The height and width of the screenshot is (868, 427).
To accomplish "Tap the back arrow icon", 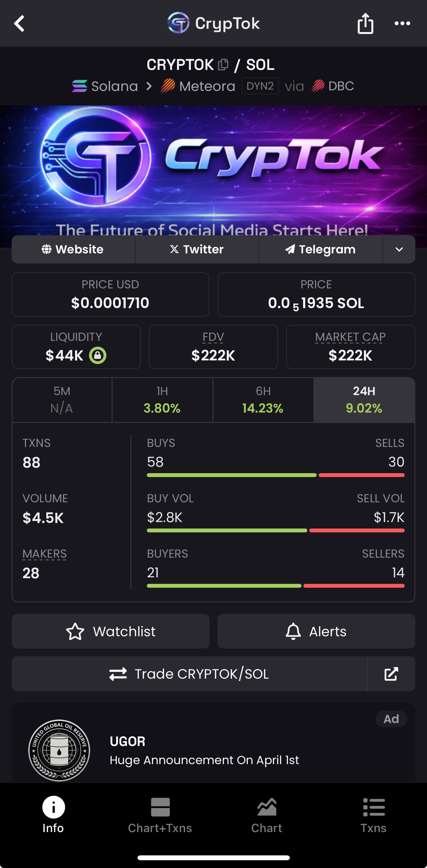I will click(x=19, y=24).
